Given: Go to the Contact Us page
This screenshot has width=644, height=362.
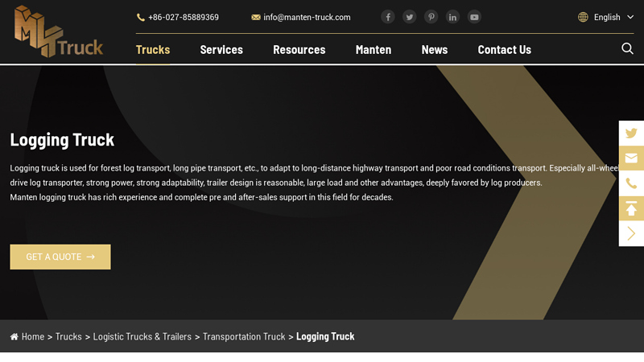Looking at the screenshot, I should point(504,50).
